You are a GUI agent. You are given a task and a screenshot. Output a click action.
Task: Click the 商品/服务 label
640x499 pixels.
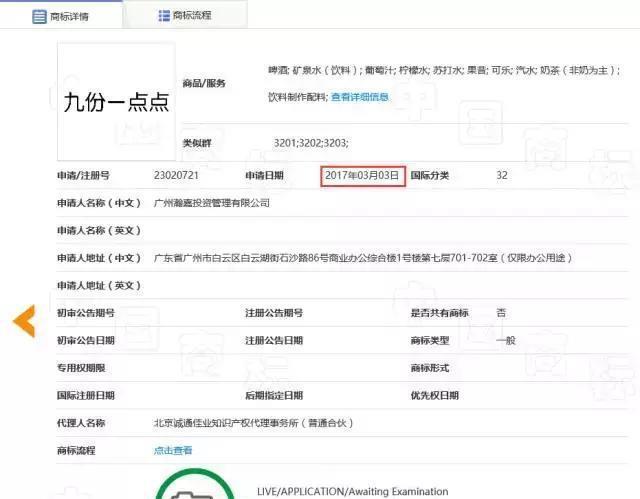pos(204,84)
